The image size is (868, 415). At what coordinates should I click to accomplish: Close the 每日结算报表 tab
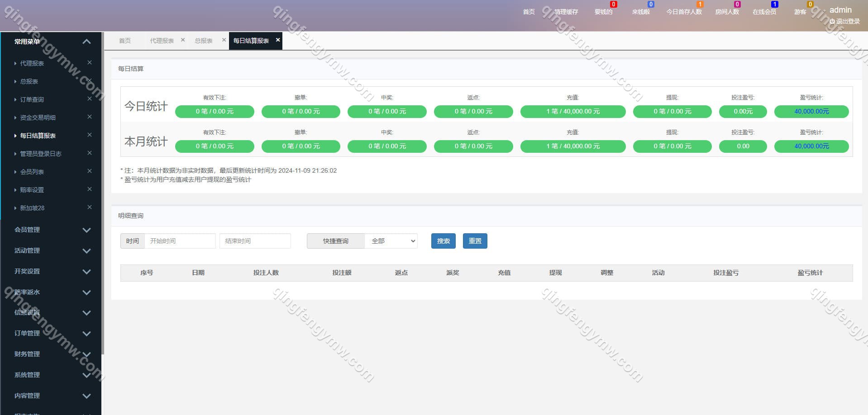click(x=278, y=40)
